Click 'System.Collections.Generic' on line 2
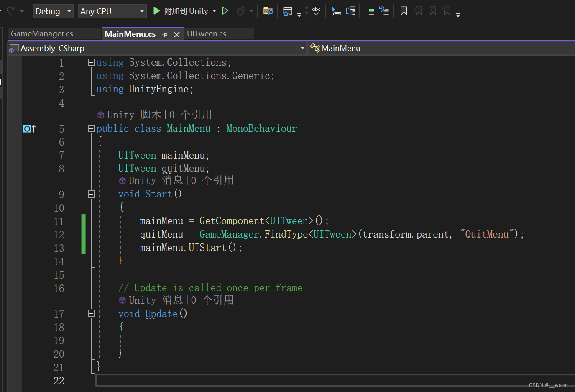This screenshot has width=575, height=392. click(x=199, y=76)
